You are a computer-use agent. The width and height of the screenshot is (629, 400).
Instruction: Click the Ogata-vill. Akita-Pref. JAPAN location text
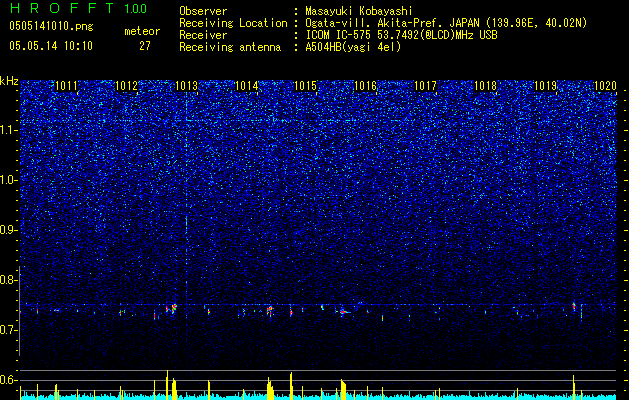pyautogui.click(x=446, y=23)
